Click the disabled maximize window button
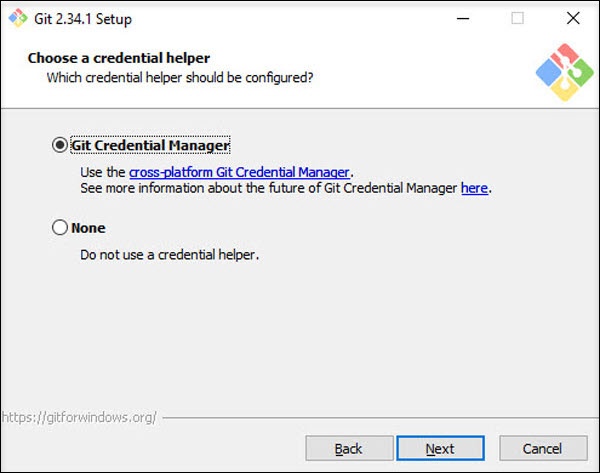This screenshot has height=473, width=600. [517, 18]
